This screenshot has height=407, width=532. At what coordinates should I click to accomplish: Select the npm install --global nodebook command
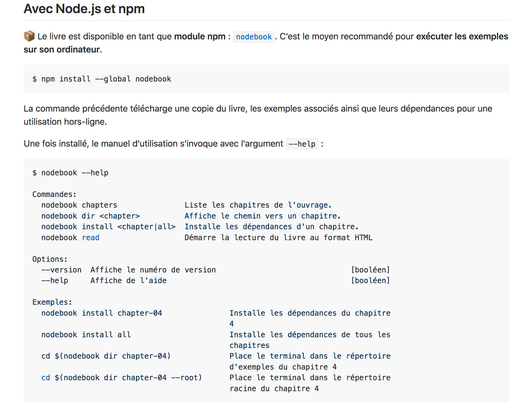pos(102,79)
